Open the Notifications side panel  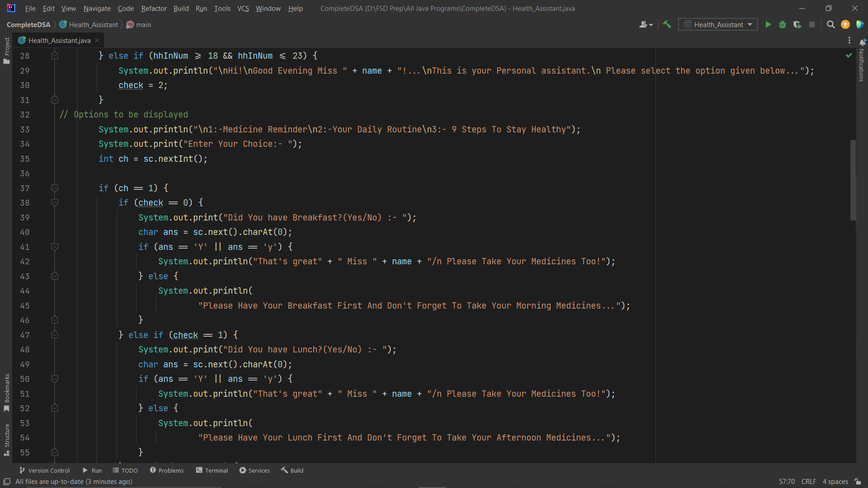(x=862, y=61)
